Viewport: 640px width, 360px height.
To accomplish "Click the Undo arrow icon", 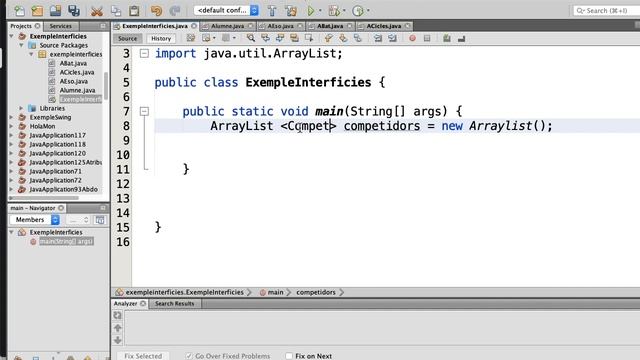I will tap(156, 11).
